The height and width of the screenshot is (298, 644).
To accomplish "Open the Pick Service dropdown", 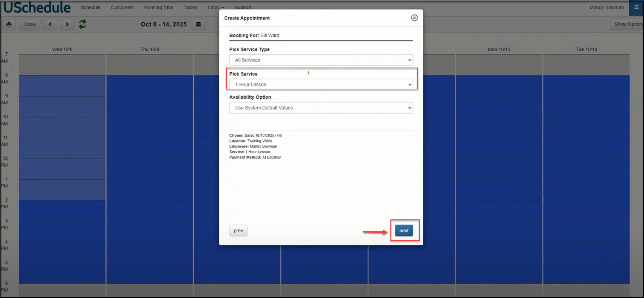I will coord(321,85).
